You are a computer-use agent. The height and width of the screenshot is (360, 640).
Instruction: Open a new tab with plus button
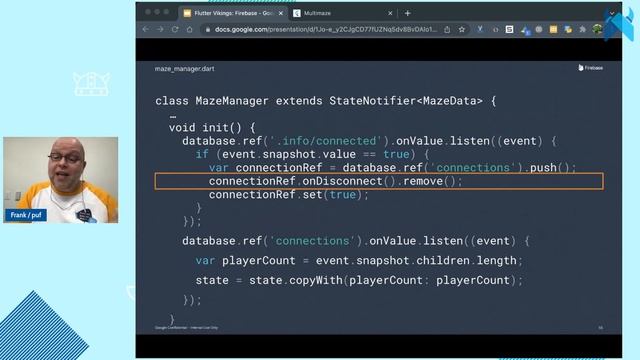click(407, 13)
